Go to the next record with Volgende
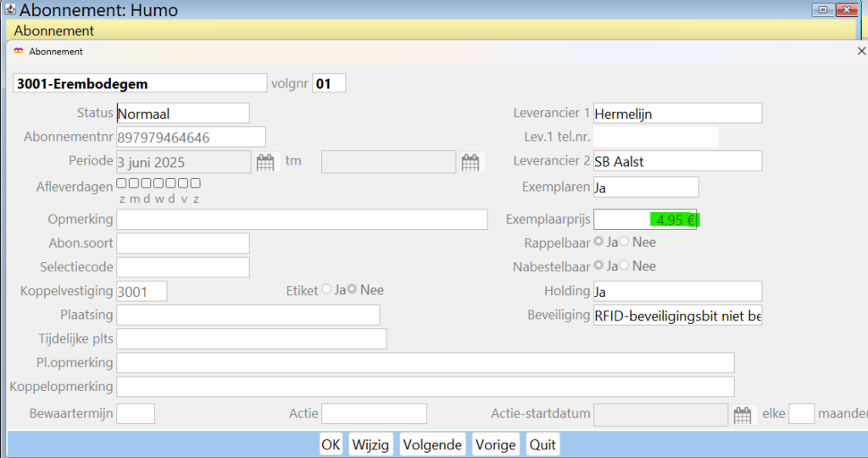Image resolution: width=868 pixels, height=458 pixels. (432, 444)
